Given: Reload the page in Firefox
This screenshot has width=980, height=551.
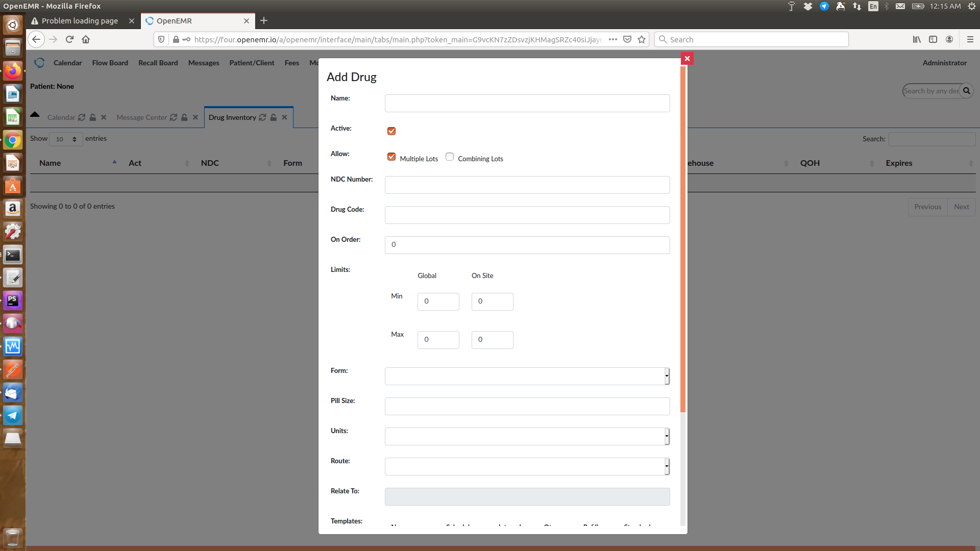Looking at the screenshot, I should (x=69, y=39).
